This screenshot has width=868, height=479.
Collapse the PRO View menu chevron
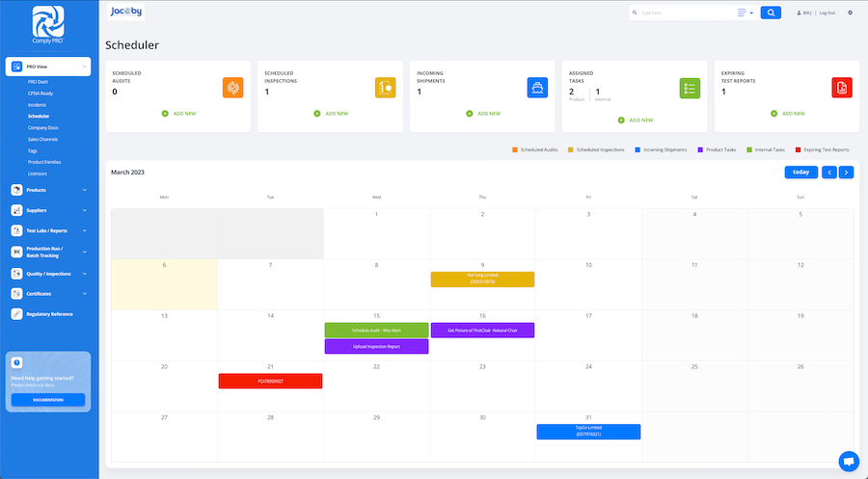(85, 67)
